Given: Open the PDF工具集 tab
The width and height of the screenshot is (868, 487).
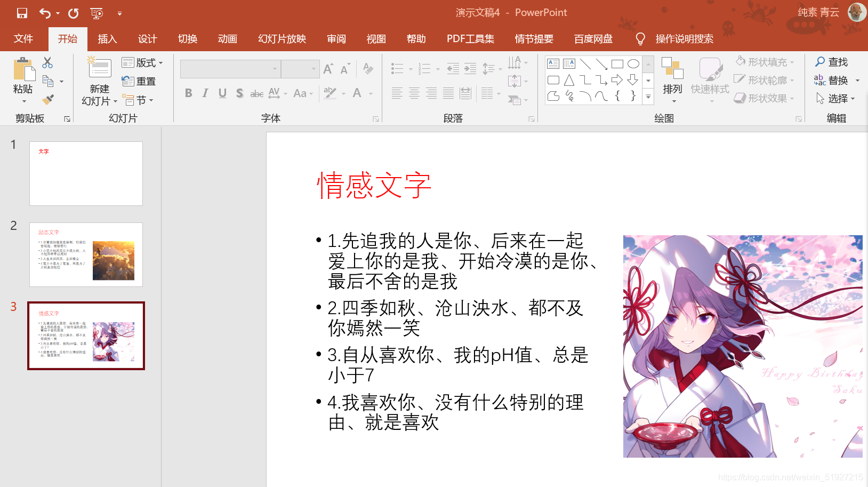Looking at the screenshot, I should [x=470, y=39].
